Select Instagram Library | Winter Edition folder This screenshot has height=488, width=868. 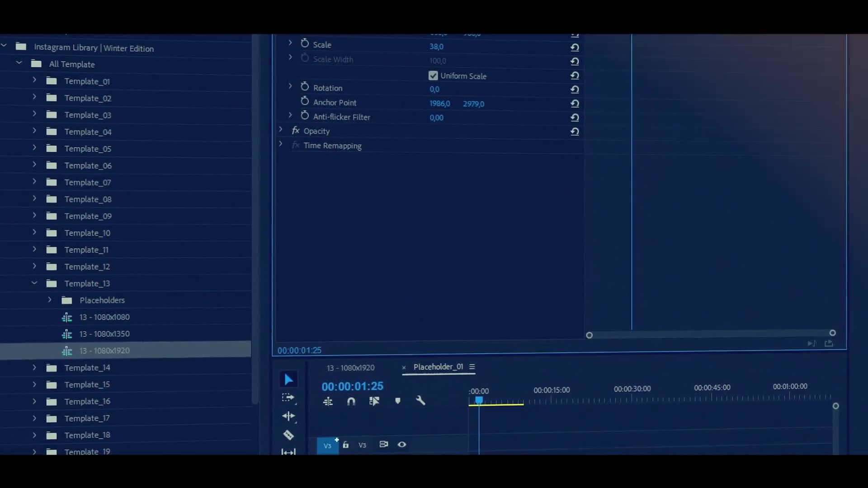94,47
